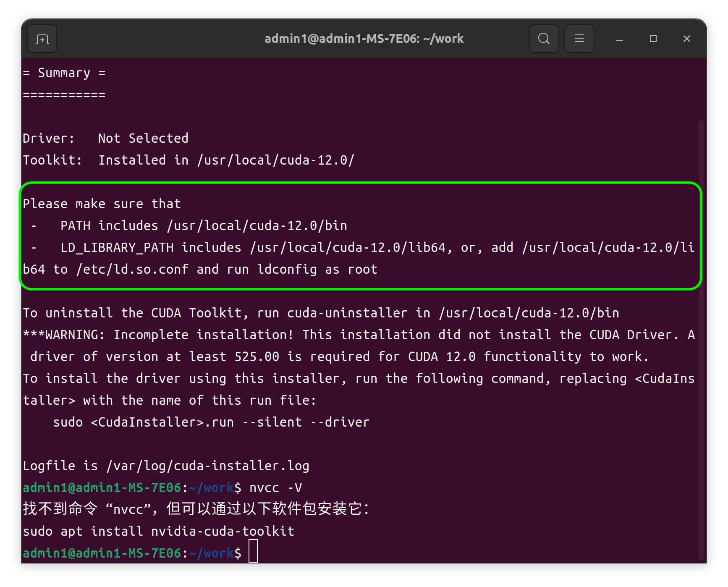This screenshot has height=587, width=728.
Task: Click the terminal vertical scrollbar
Action: pos(701,339)
